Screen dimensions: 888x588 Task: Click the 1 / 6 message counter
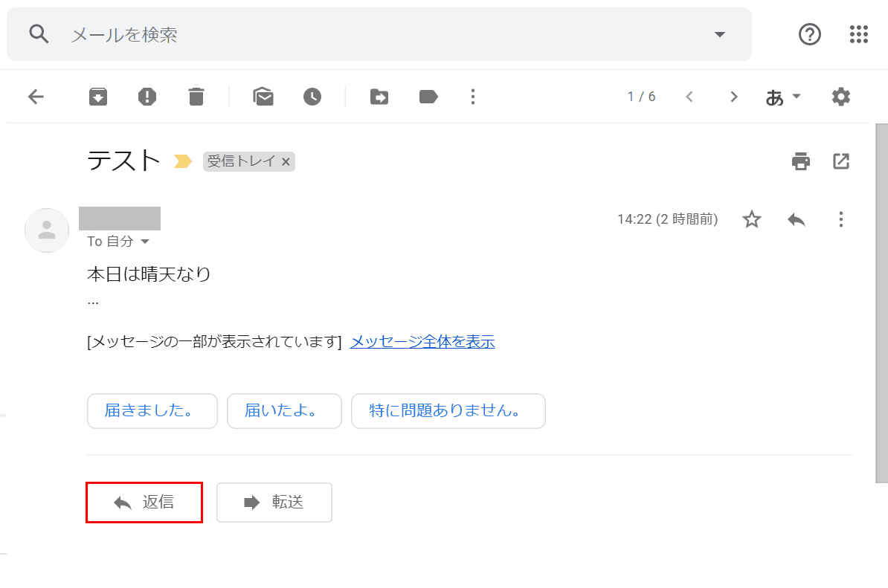[x=641, y=97]
